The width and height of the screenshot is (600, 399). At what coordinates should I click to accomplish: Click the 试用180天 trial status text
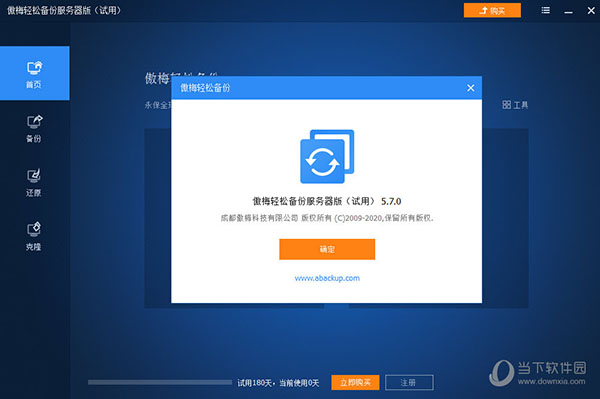pyautogui.click(x=278, y=383)
